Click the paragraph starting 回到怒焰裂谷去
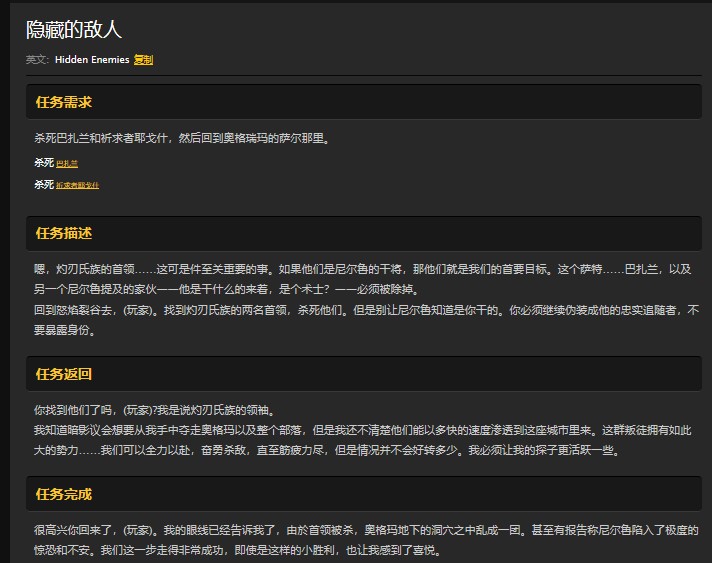Screen dimensions: 712x563 coord(300,310)
